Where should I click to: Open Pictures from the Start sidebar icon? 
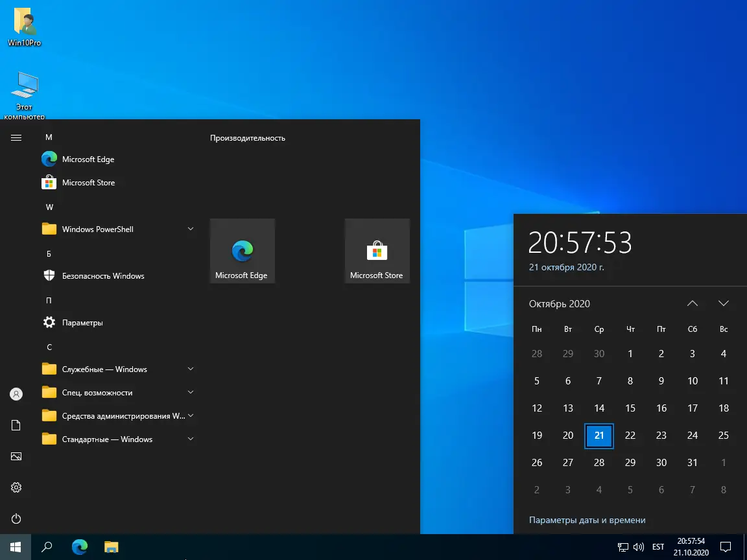point(16,456)
